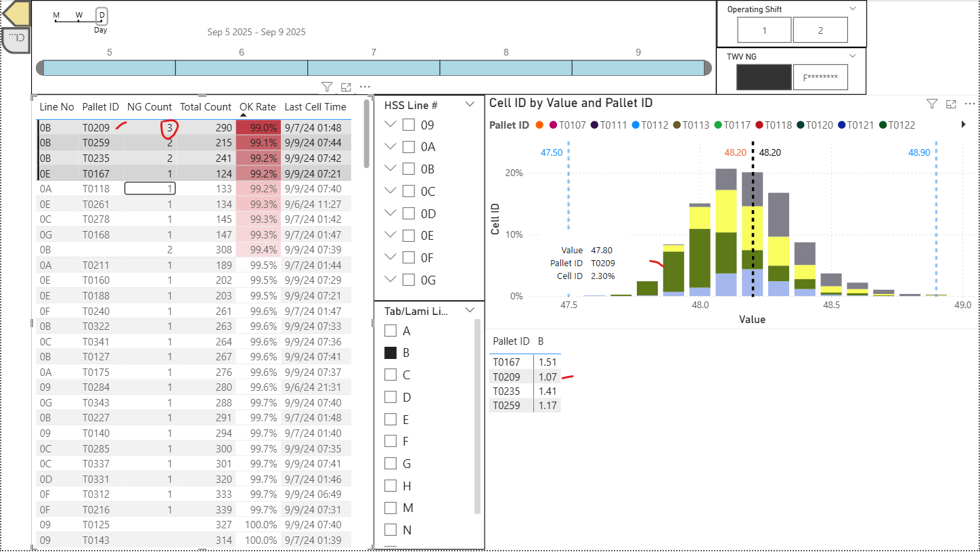Open focus mode for the table visual
This screenshot has width=980, height=552.
346,87
